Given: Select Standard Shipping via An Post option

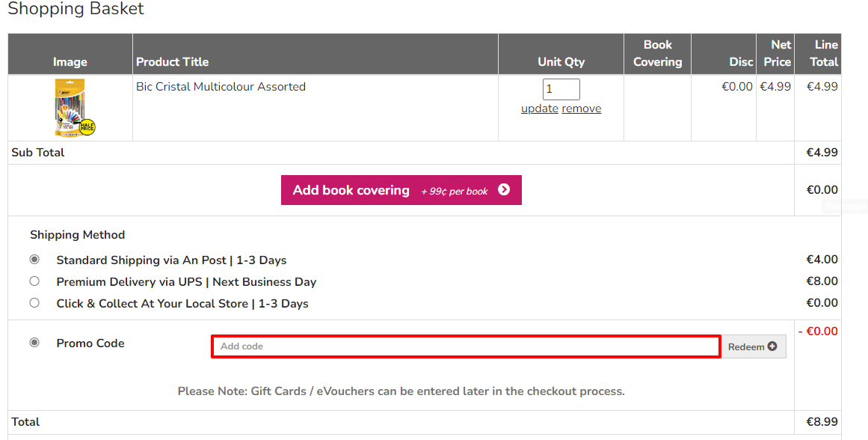Looking at the screenshot, I should [34, 259].
